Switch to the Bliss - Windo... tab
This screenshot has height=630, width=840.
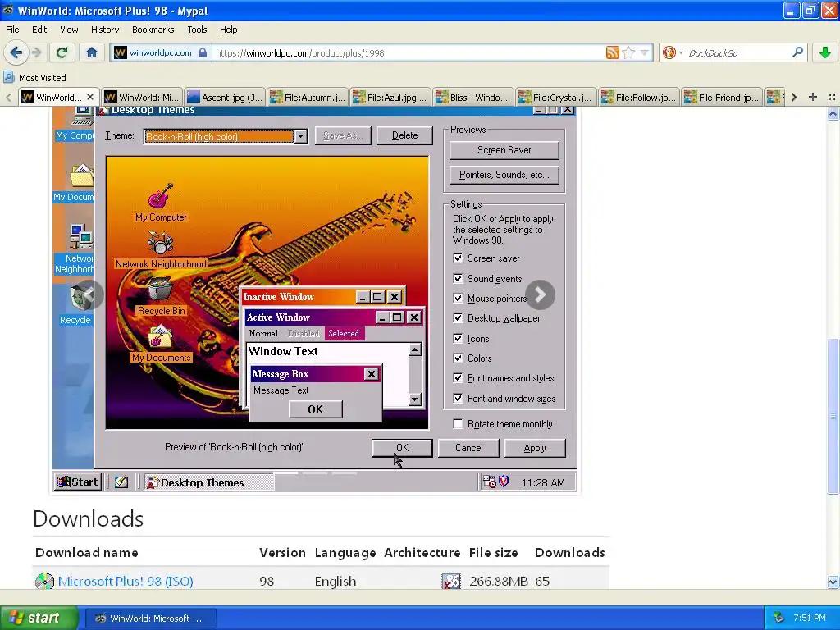coord(472,97)
